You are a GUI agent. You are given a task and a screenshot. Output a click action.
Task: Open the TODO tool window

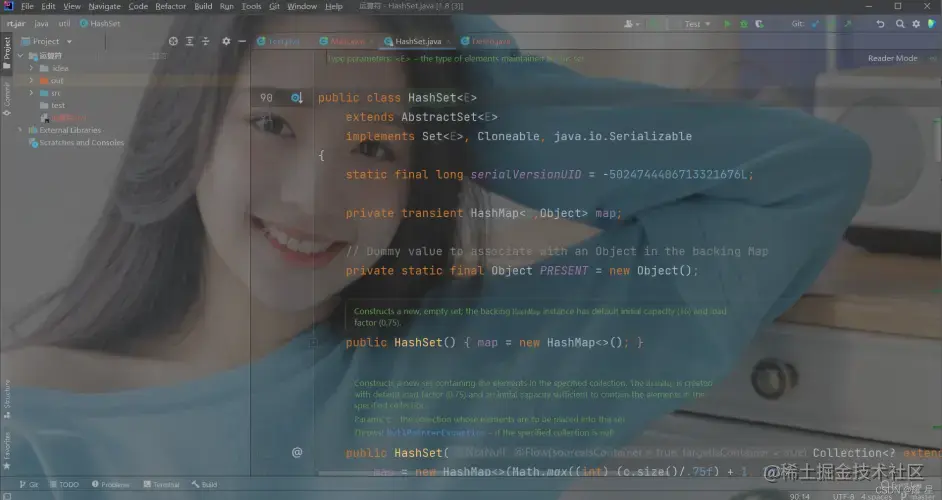click(64, 484)
